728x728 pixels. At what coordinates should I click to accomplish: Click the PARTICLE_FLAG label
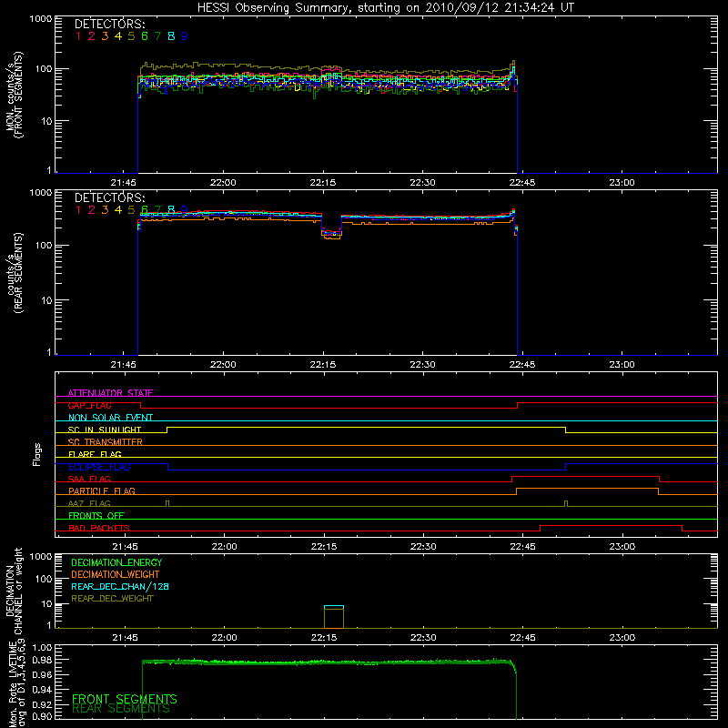[102, 491]
